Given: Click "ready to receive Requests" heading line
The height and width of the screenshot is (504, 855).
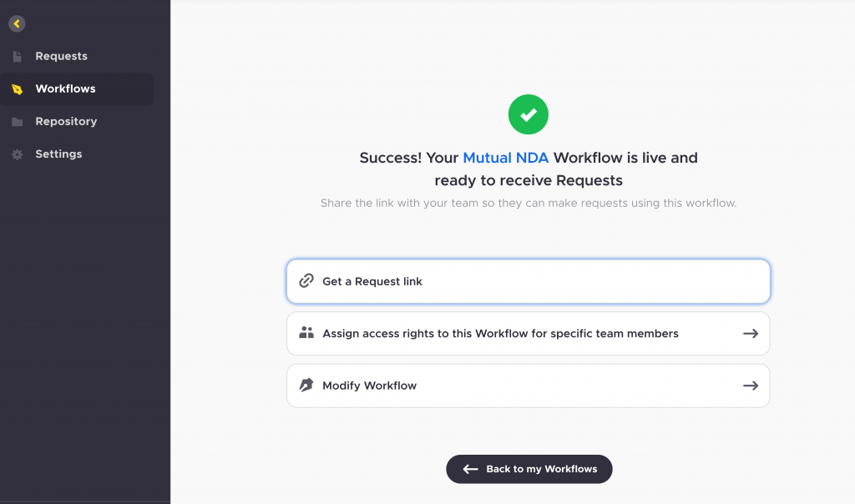Looking at the screenshot, I should (529, 180).
